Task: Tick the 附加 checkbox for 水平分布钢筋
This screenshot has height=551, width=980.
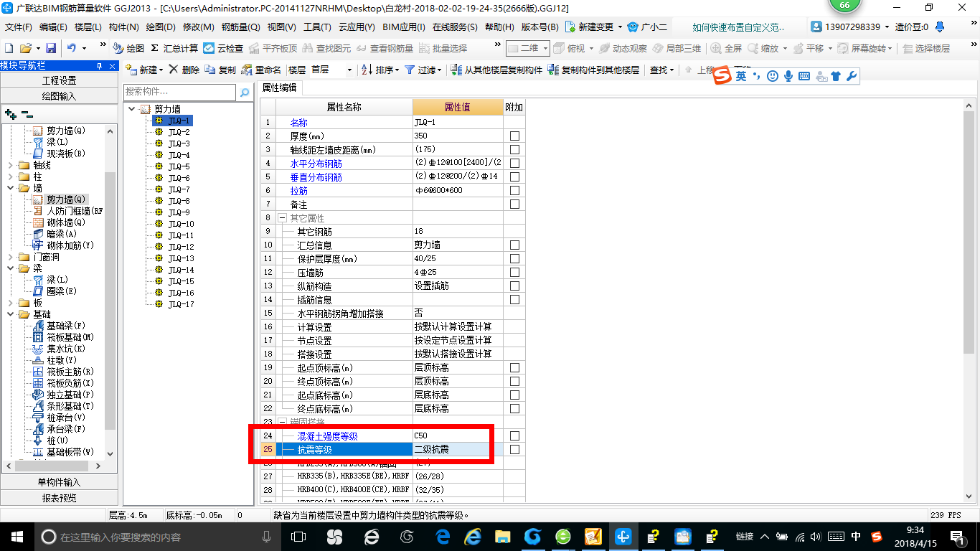Action: coord(514,163)
